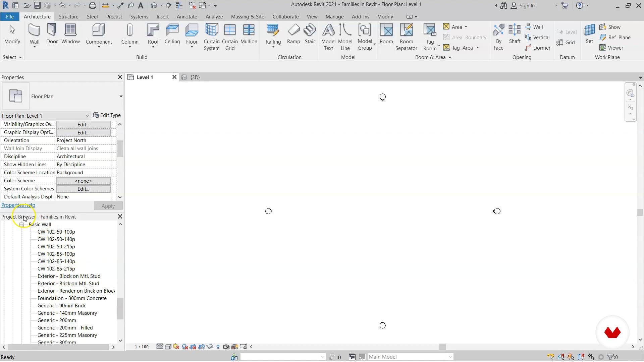Click the Project Browser vertical scrollbar thumb
644x362 pixels.
pos(120,308)
